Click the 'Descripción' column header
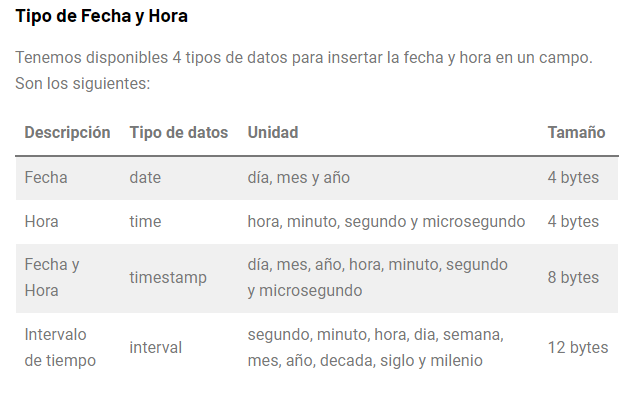 (x=68, y=133)
